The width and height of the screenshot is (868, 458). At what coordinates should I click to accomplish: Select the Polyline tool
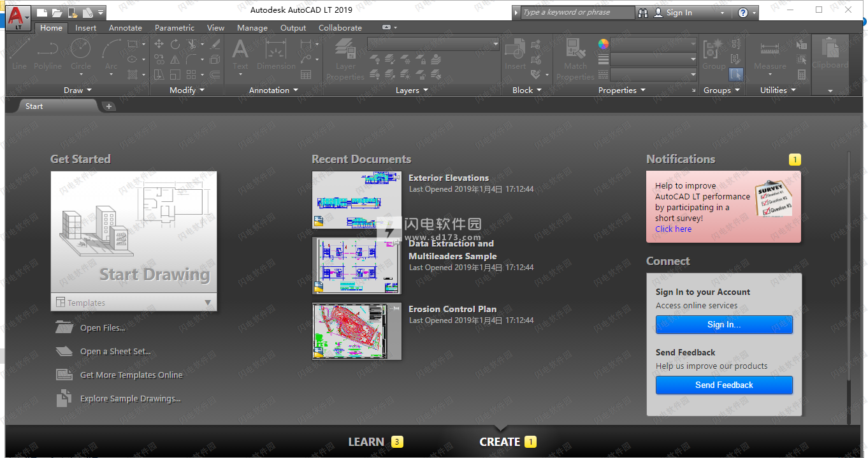click(48, 55)
